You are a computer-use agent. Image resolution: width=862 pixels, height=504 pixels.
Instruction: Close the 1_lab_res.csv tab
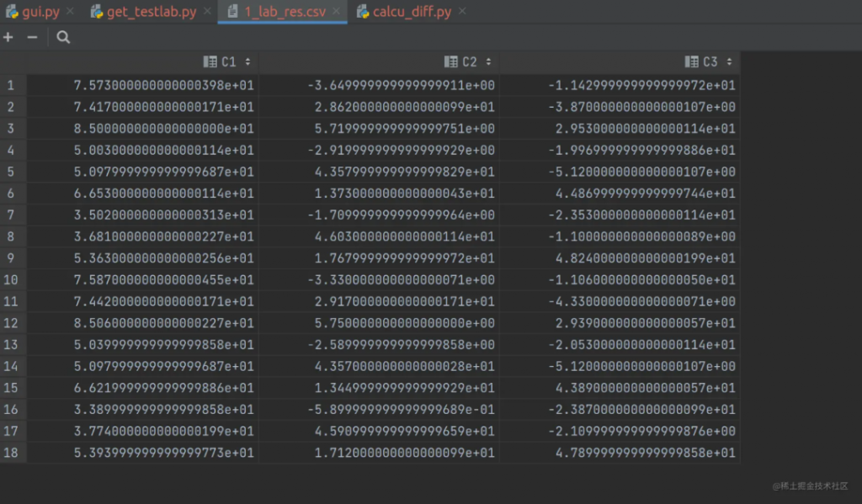tap(337, 11)
